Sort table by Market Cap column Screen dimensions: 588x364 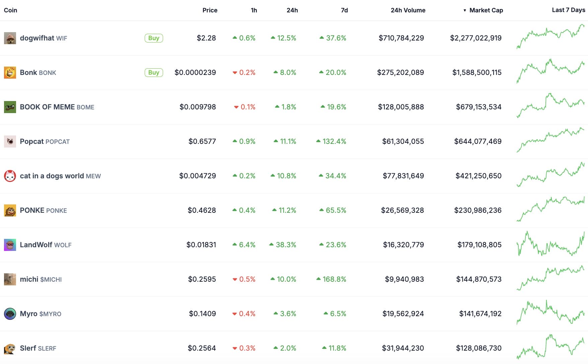click(486, 10)
